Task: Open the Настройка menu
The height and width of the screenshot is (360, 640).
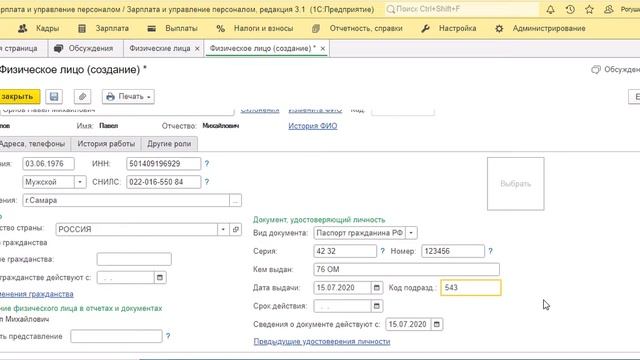Action: click(449, 28)
